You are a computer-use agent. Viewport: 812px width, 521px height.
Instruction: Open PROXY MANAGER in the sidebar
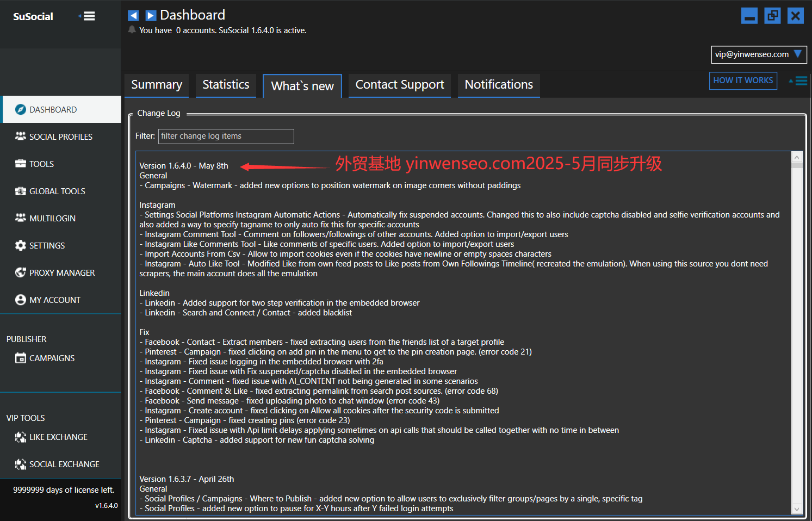60,272
